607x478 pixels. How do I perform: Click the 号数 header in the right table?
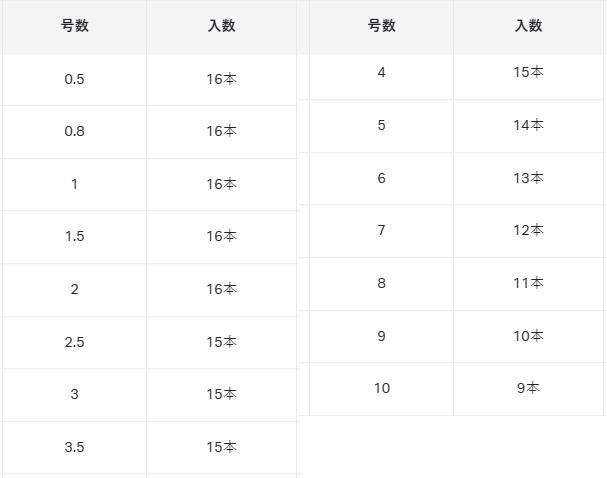(381, 26)
